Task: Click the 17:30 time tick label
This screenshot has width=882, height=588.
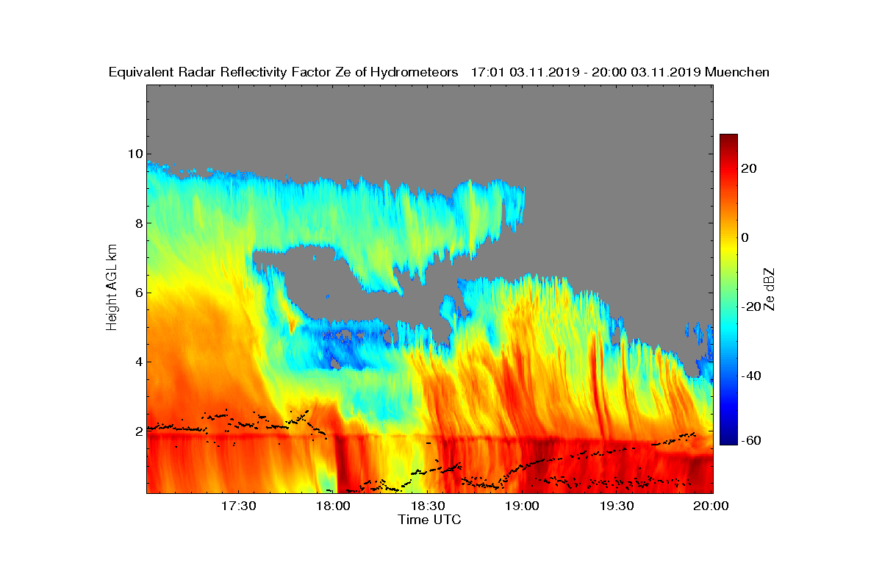Action: coord(237,506)
